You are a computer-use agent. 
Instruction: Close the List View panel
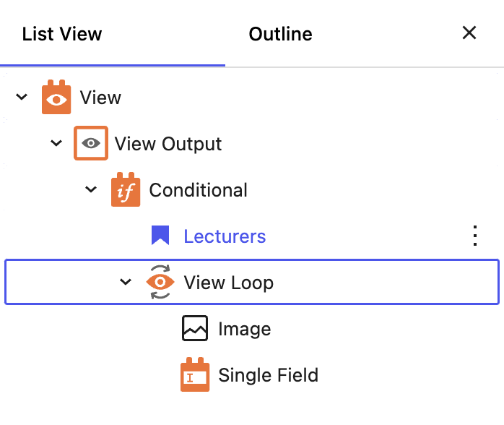(x=469, y=33)
